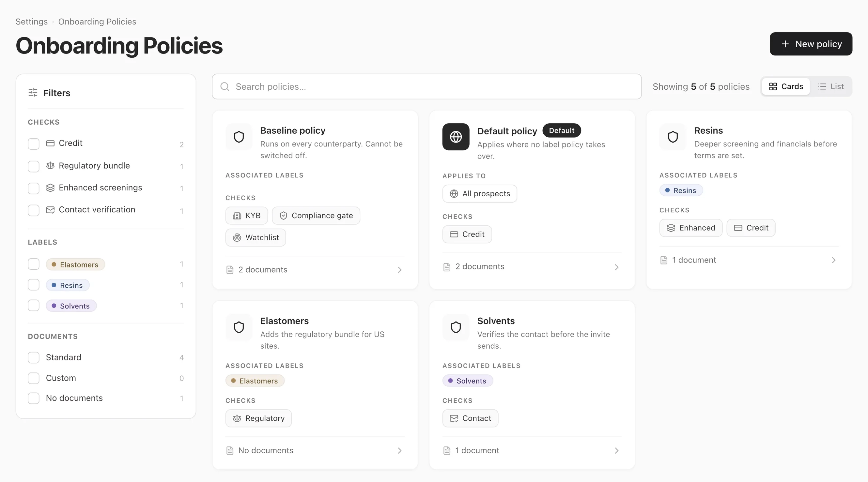Click the KYB building icon chip
The image size is (868, 482).
[246, 216]
